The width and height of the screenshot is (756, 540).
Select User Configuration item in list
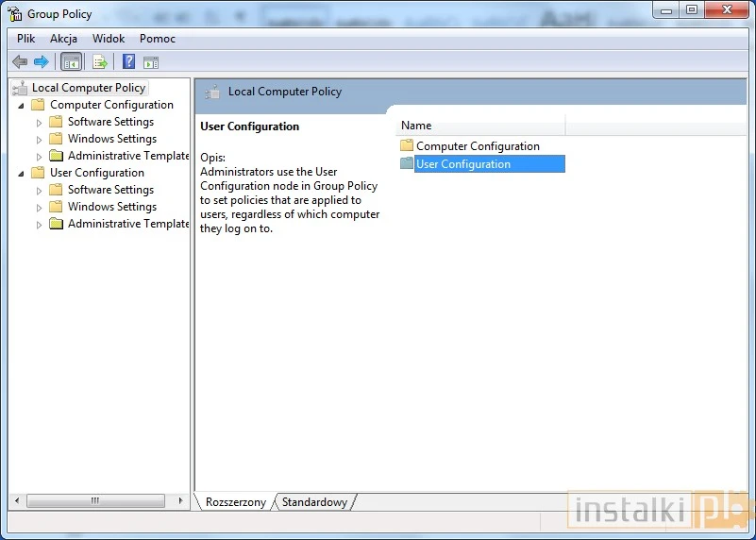pyautogui.click(x=462, y=164)
